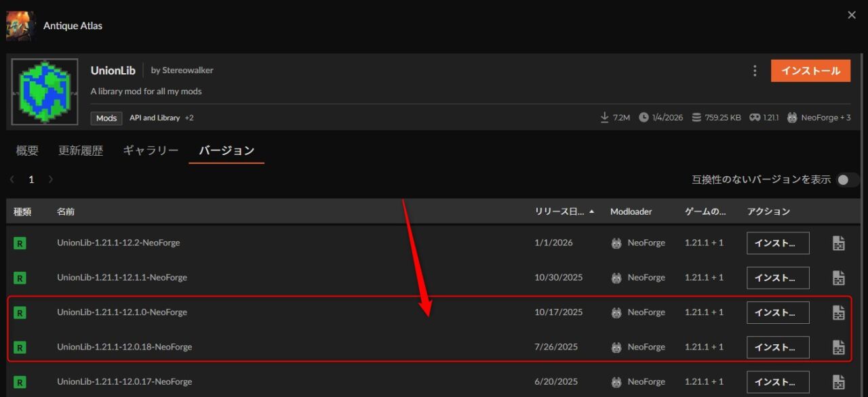Click the orange インストール button
The width and height of the screenshot is (868, 397).
click(x=810, y=70)
